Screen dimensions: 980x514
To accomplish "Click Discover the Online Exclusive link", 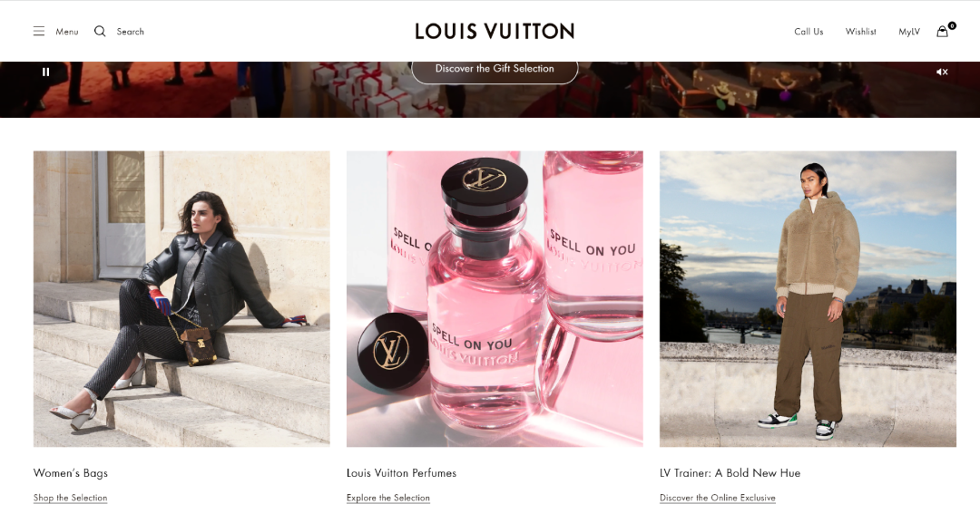I will 718,498.
